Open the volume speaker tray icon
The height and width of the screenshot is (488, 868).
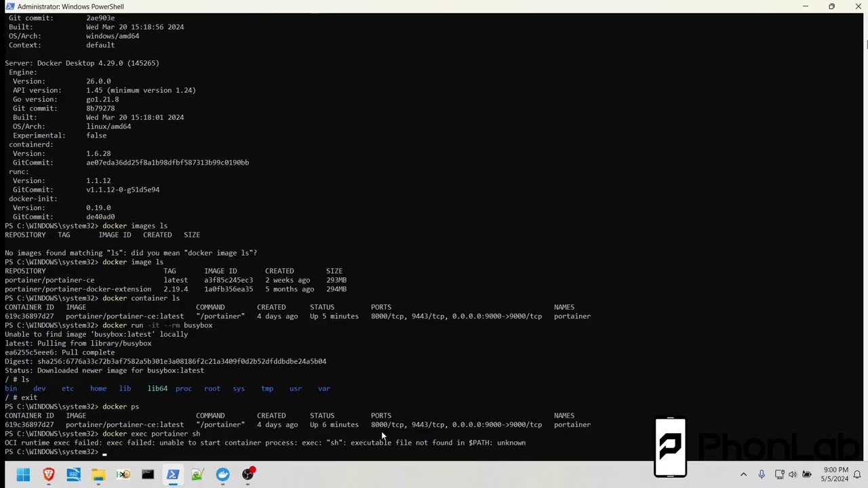[x=793, y=474]
